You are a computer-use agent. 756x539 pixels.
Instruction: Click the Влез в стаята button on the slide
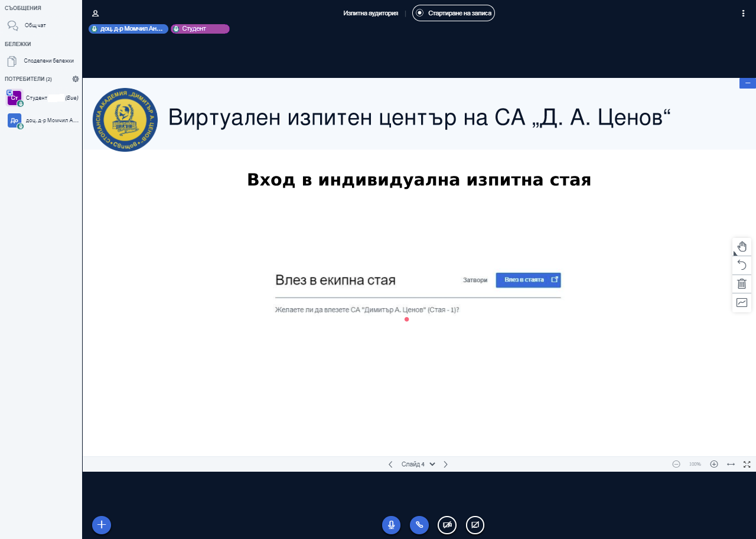(528, 280)
